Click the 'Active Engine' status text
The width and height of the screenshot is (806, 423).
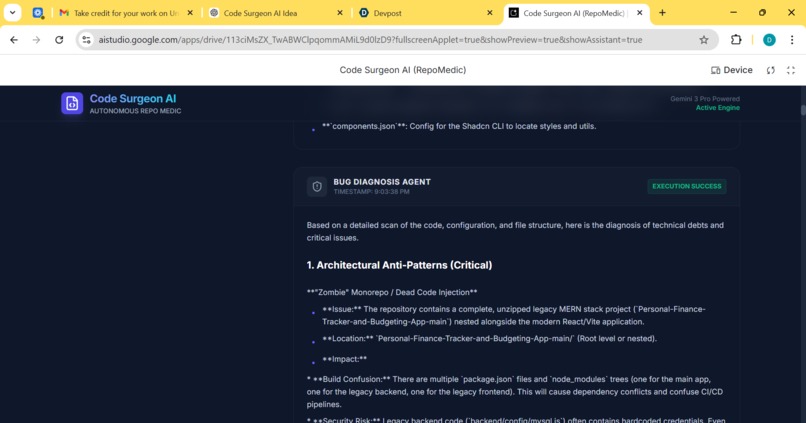(718, 107)
